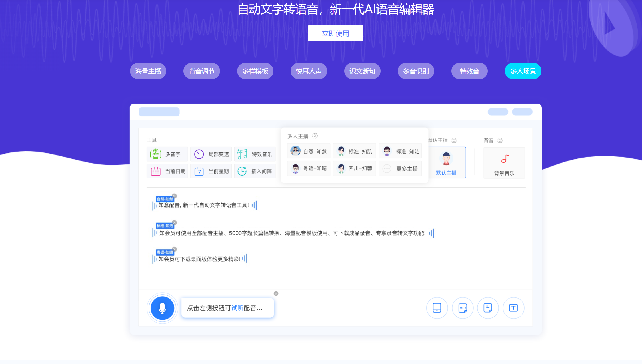Select the 粤语-知晴 Cantonese voice

309,168
